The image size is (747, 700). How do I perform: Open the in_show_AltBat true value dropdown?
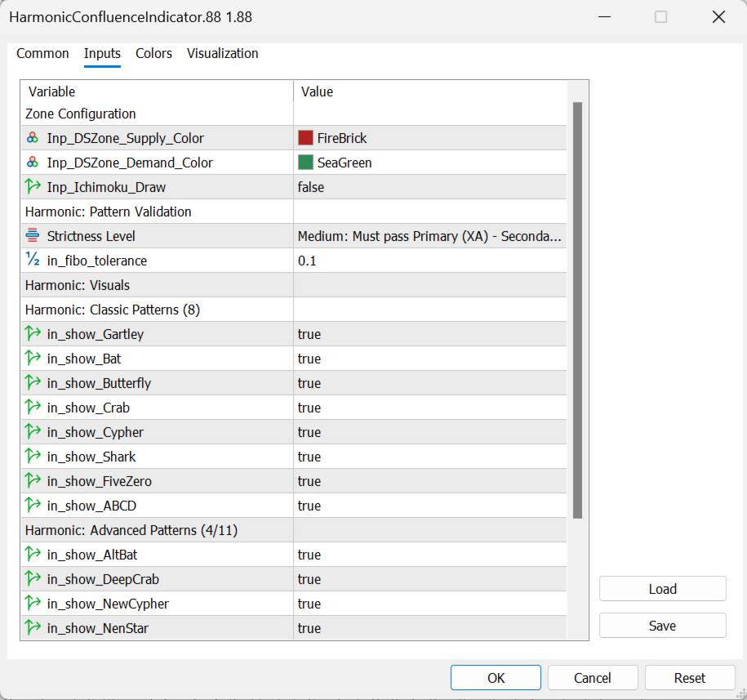point(429,555)
